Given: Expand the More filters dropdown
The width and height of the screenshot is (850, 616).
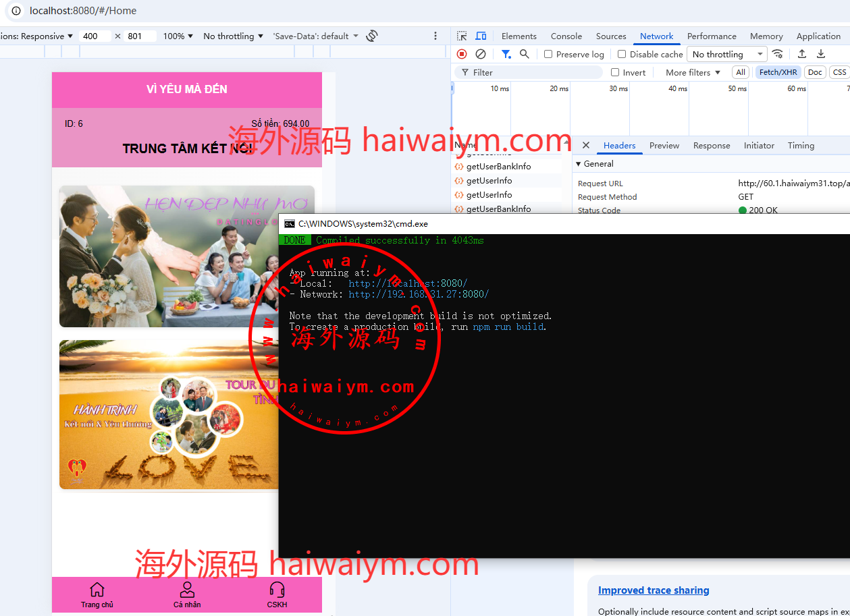Looking at the screenshot, I should click(x=693, y=72).
